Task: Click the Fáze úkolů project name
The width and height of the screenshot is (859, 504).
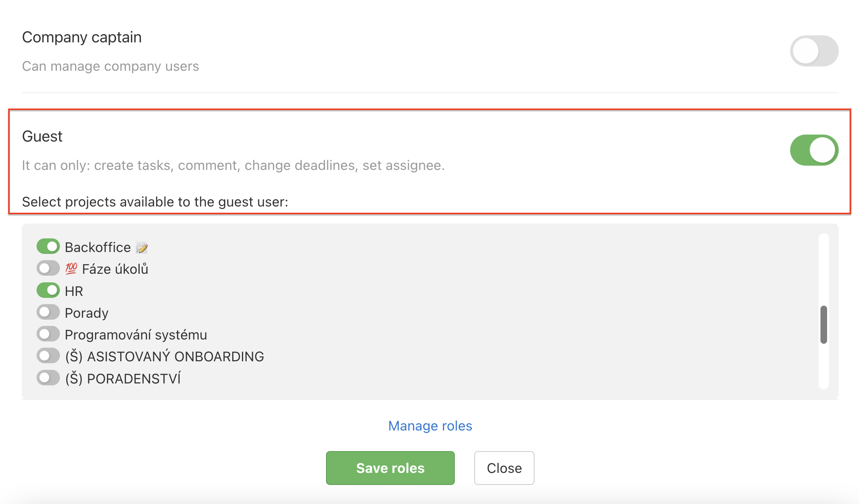Action: (115, 269)
